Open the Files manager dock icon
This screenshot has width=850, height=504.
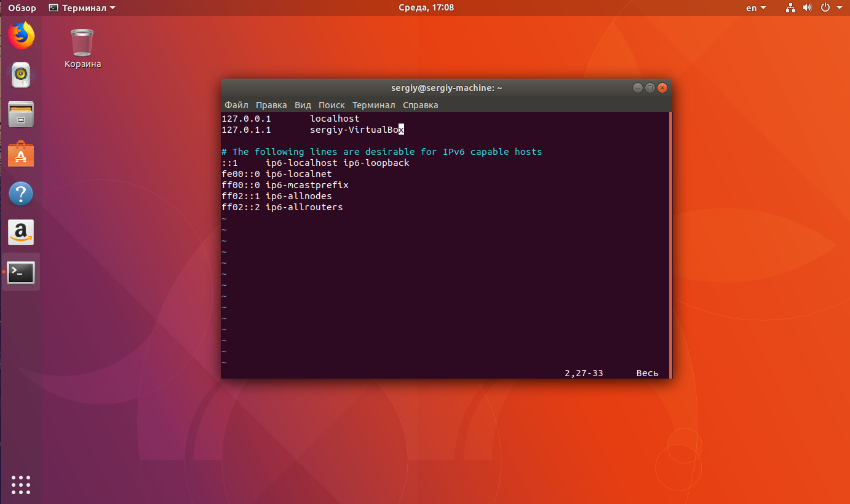[21, 114]
